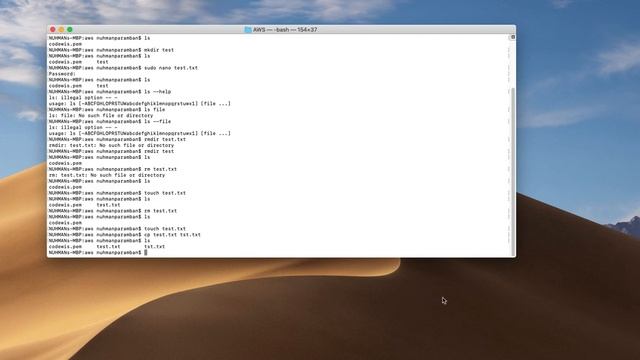Click 'ls: file: No such file or directory'
Viewport: 640px width, 360px height.
(101, 116)
